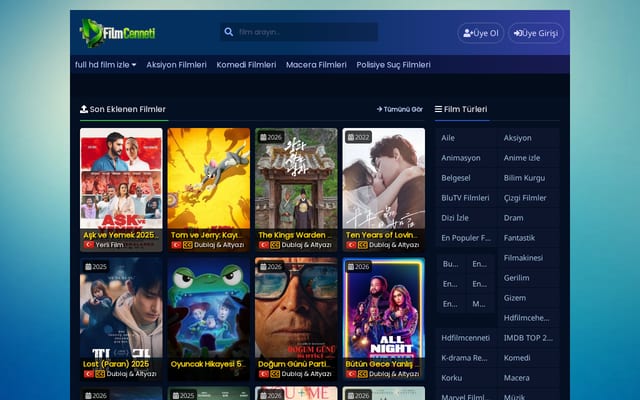This screenshot has width=640, height=400.
Task: Select the K-drama genre link
Action: click(x=466, y=358)
